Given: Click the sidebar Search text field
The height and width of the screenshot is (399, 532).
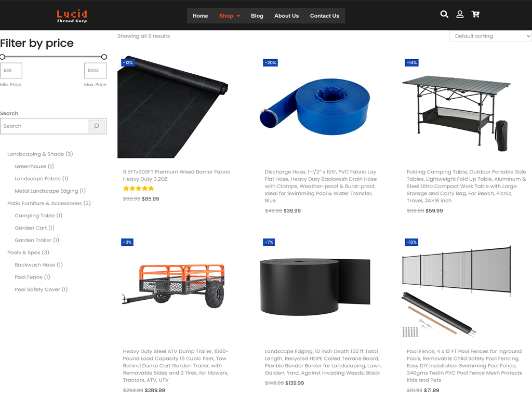Looking at the screenshot, I should 45,126.
